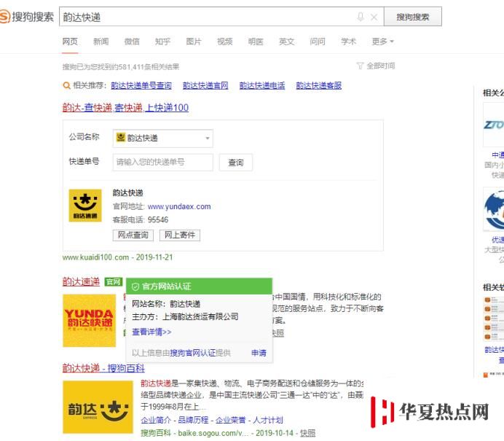Screen dimensions: 504x441
Task: Select the 网页 tab
Action: [70, 42]
